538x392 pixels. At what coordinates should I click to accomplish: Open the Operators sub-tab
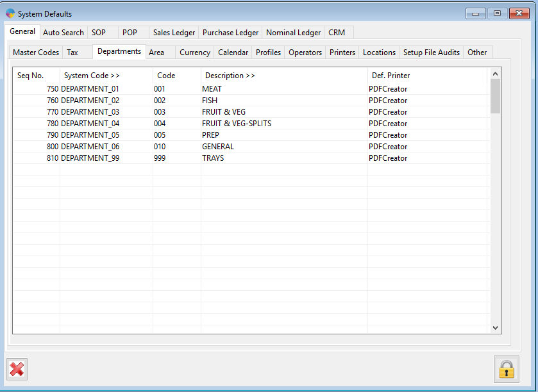pyautogui.click(x=305, y=53)
